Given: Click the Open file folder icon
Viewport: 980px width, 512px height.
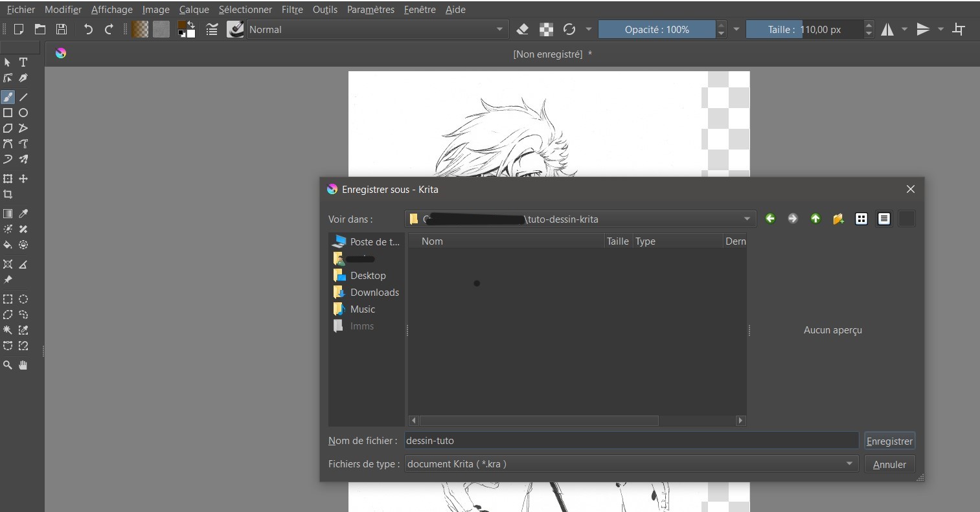Looking at the screenshot, I should click(40, 29).
